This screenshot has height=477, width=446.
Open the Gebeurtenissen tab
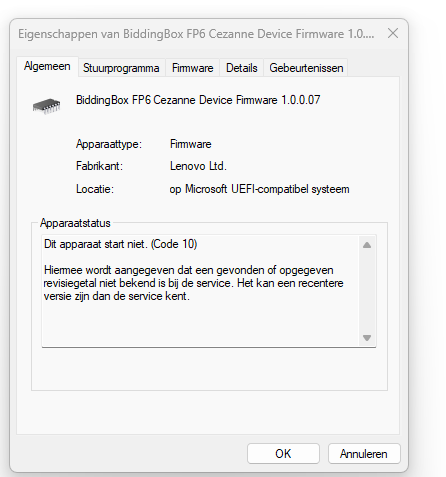(306, 68)
